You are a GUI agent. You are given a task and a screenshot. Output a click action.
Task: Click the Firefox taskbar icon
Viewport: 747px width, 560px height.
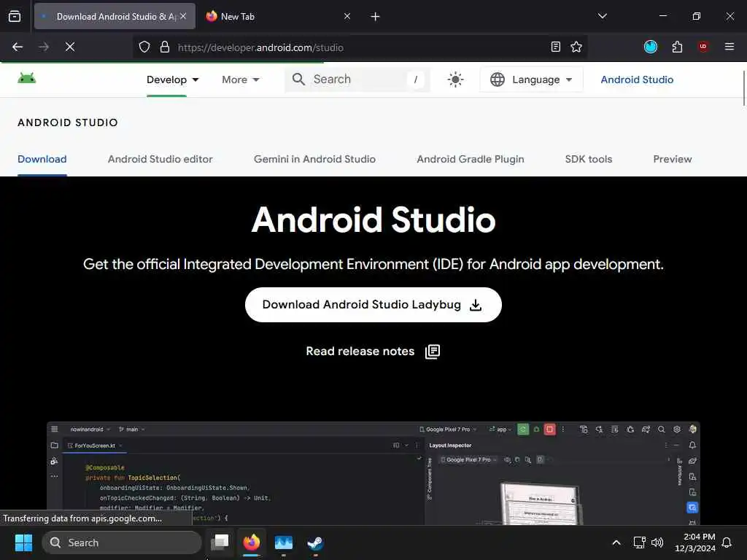(252, 542)
